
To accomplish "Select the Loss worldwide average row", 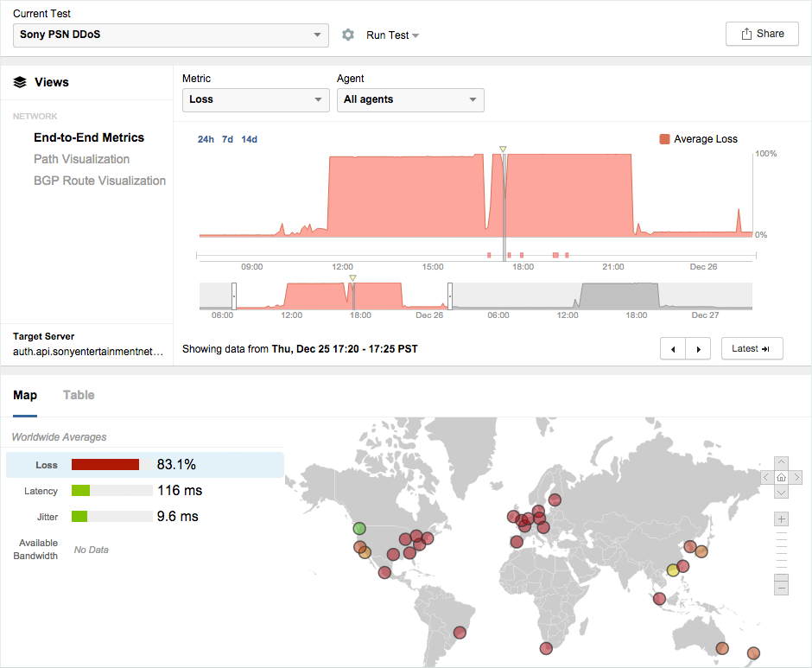I will (145, 465).
